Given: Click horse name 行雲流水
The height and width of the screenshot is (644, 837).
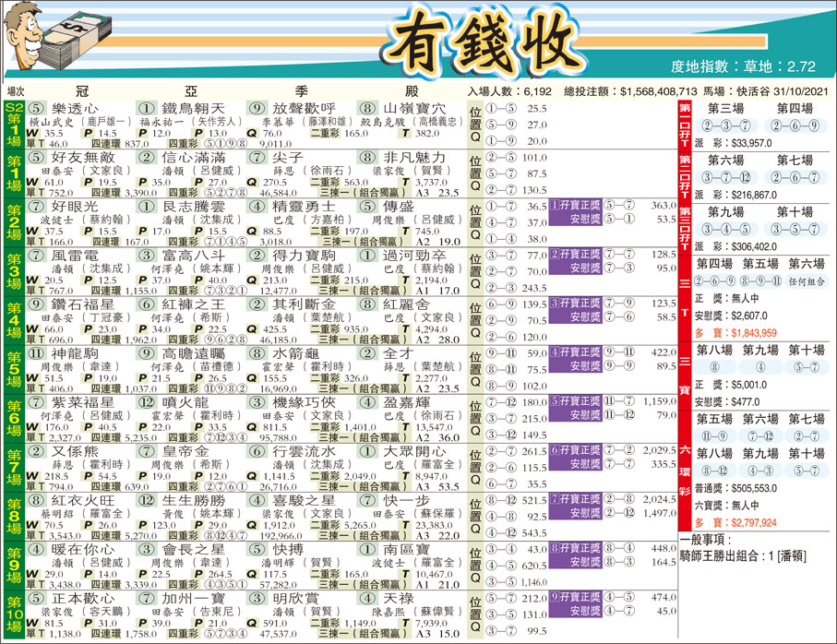Looking at the screenshot, I should pos(305,452).
